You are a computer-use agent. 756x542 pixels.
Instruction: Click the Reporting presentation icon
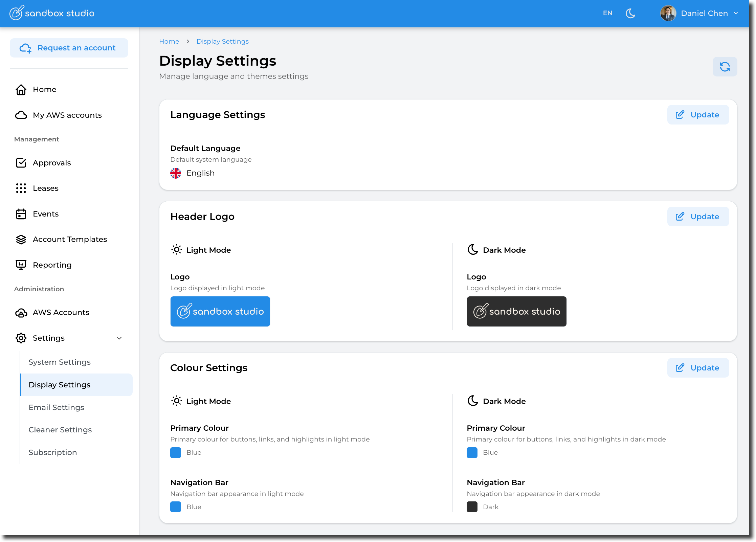[x=21, y=265]
